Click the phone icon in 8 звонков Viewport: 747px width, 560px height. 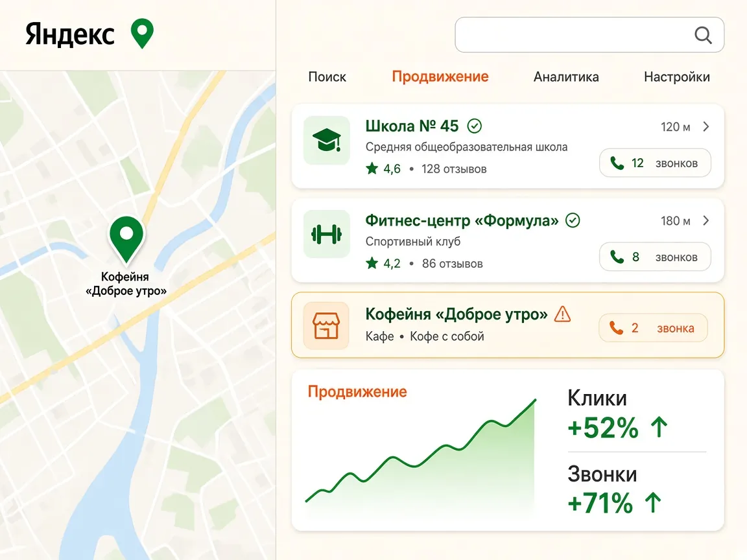pyautogui.click(x=617, y=257)
